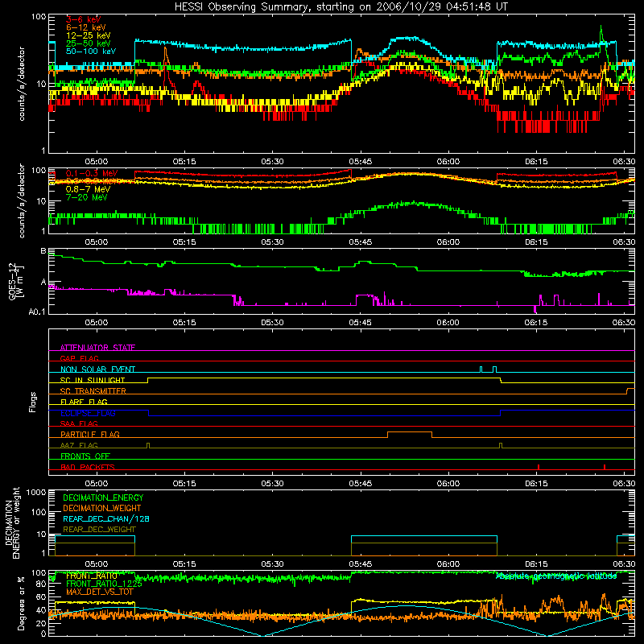Click the HESSI Observing Summary plot title
This screenshot has height=644, width=644.
341,6
